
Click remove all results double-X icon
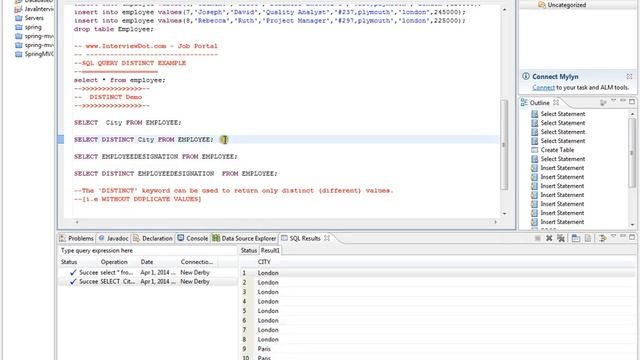point(561,238)
